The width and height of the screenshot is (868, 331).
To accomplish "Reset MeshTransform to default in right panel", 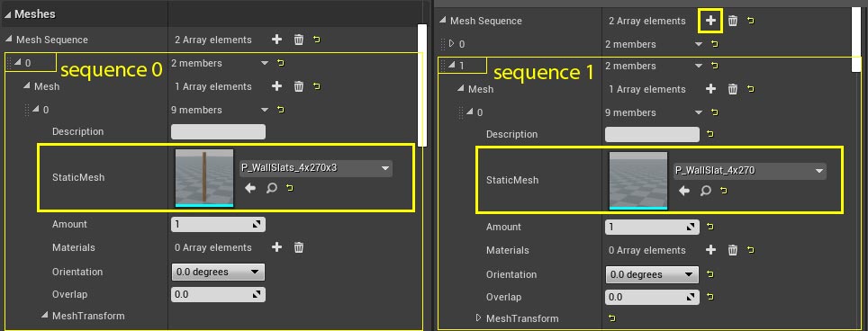I will pos(611,318).
